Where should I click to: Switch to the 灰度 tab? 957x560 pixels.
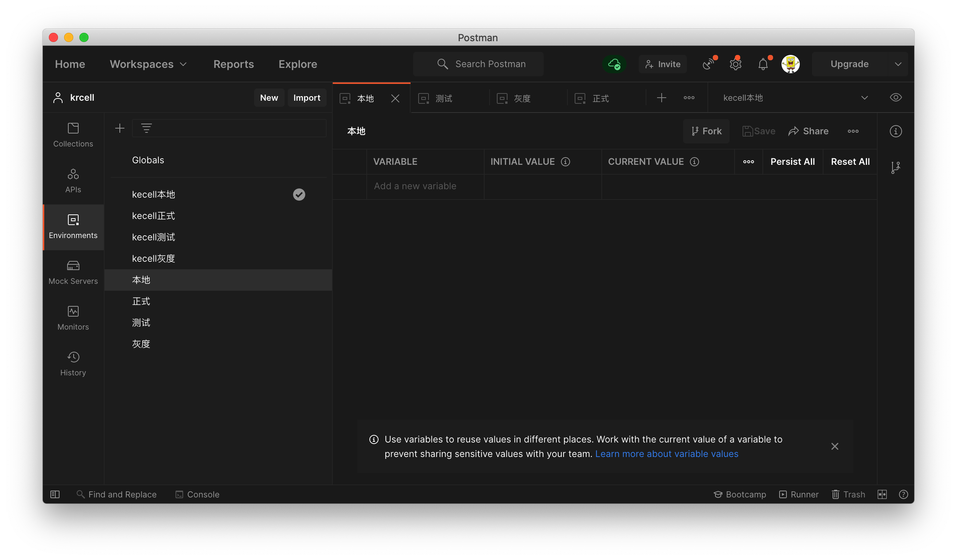(x=528, y=98)
